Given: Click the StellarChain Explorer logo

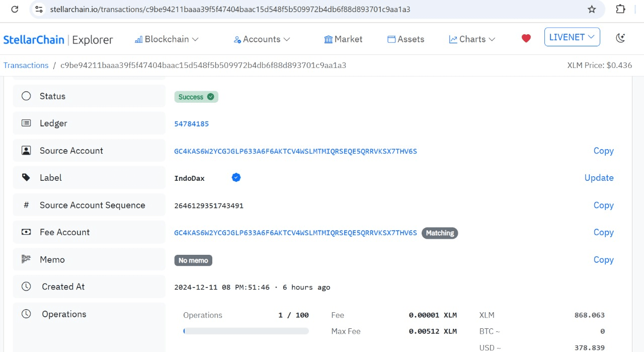Looking at the screenshot, I should tap(58, 40).
